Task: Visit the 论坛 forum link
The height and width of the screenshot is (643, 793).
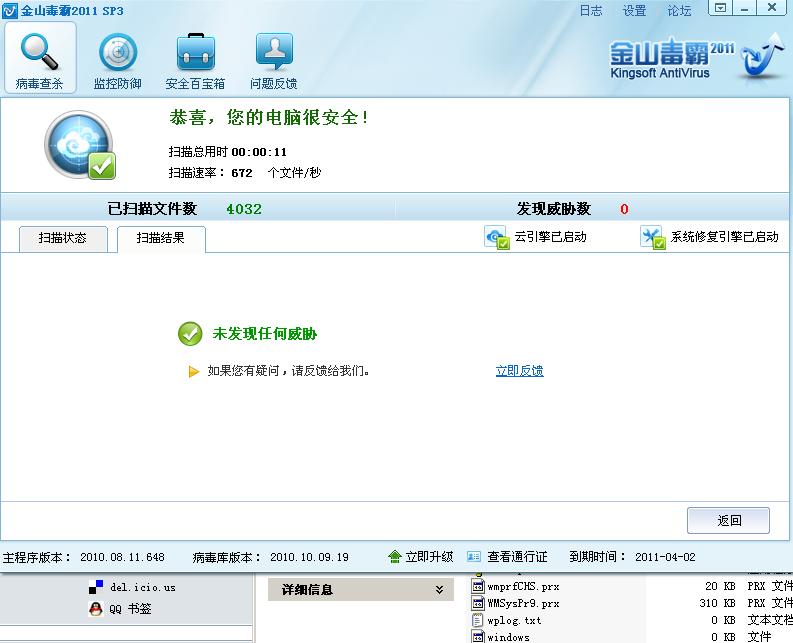Action: click(x=679, y=11)
